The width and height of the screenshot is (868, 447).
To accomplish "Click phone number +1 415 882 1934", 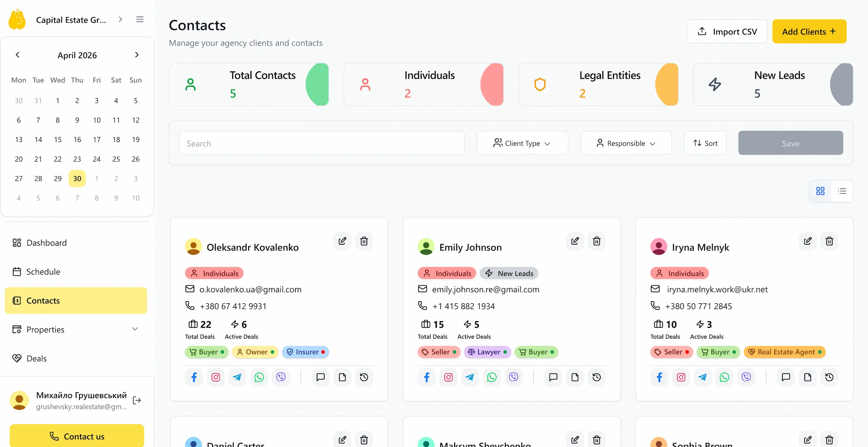I will coord(464,306).
